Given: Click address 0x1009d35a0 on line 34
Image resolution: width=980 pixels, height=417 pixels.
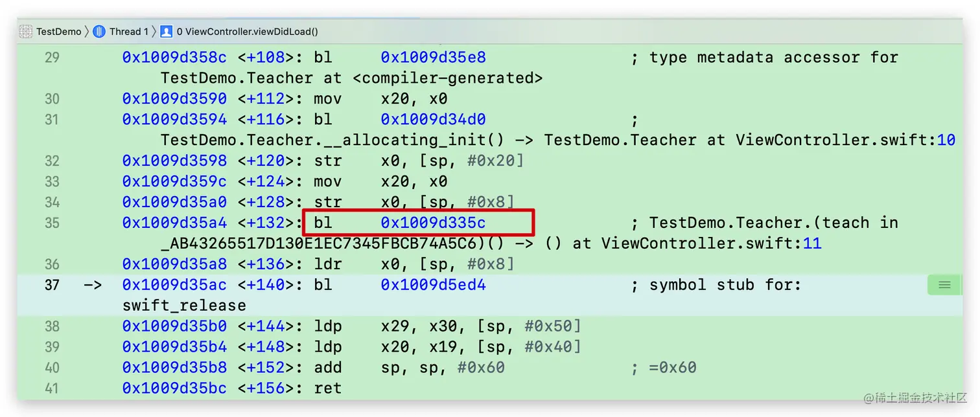Looking at the screenshot, I should [x=174, y=202].
